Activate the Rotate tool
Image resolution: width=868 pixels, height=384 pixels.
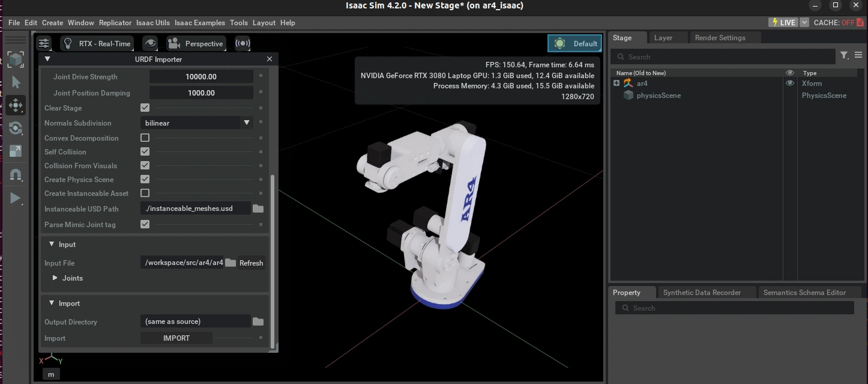coord(16,128)
